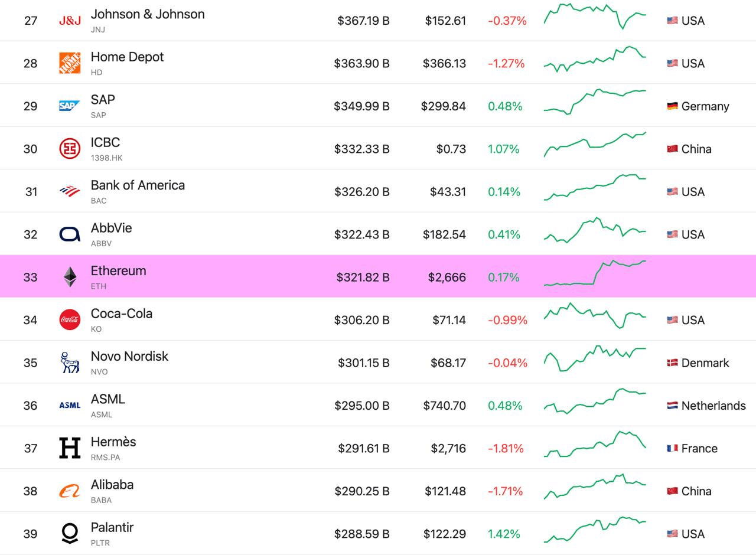The width and height of the screenshot is (756, 555).
Task: Click the Ethereum diamond logo
Action: tap(70, 277)
